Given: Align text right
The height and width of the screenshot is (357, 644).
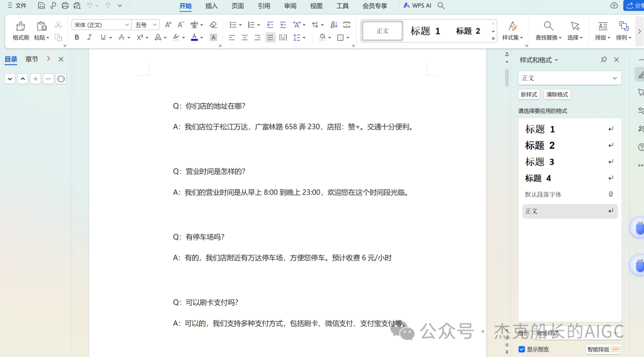Looking at the screenshot, I should coord(258,38).
